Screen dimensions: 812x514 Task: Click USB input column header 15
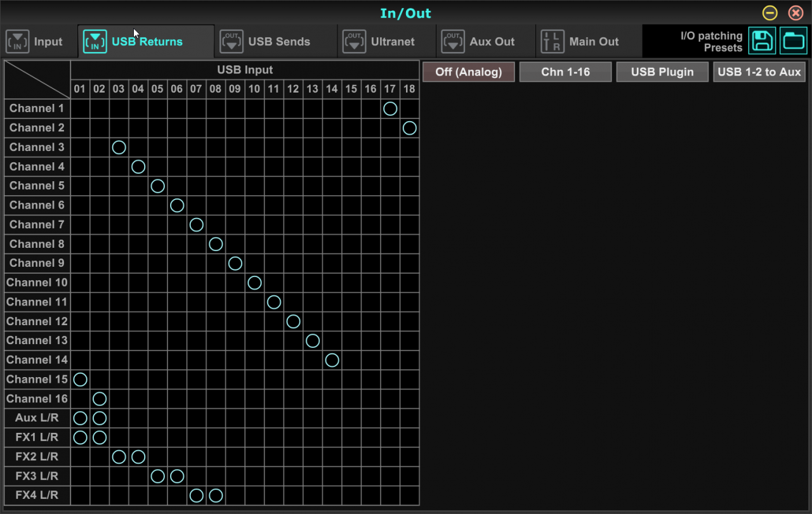coord(351,89)
